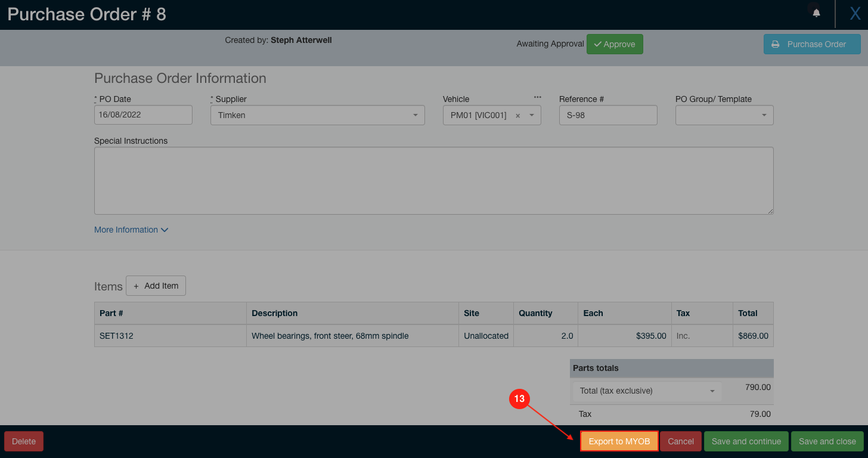Open the notifications bell icon

click(x=816, y=13)
